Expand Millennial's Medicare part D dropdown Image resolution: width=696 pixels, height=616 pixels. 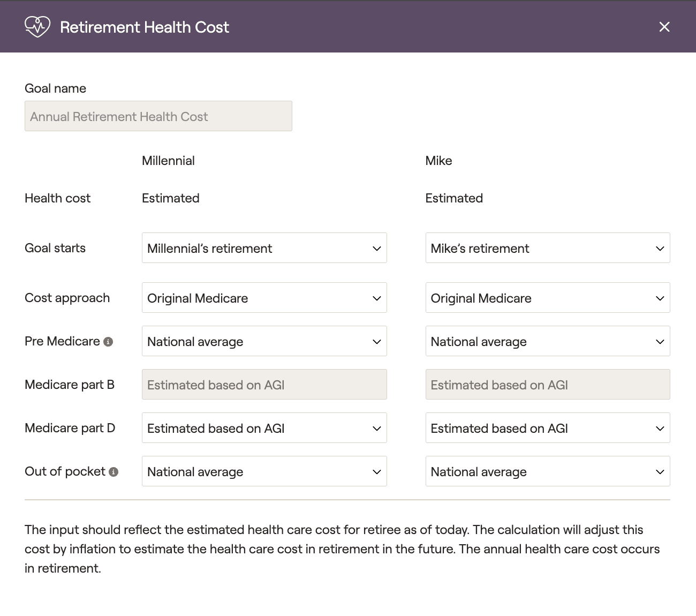coord(264,428)
